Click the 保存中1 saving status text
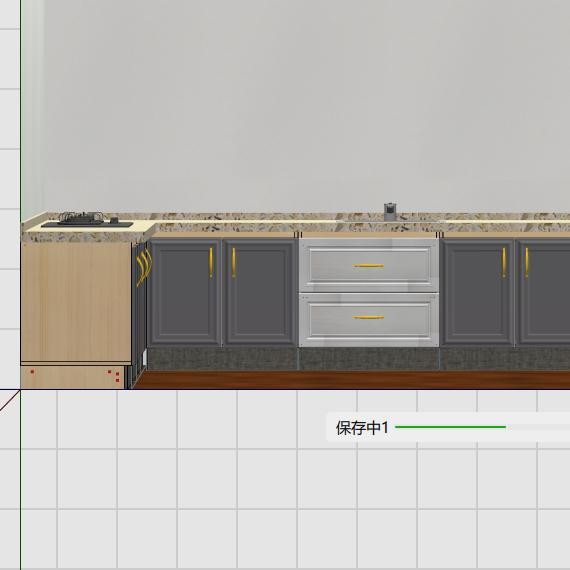The height and width of the screenshot is (570, 570). click(x=362, y=428)
